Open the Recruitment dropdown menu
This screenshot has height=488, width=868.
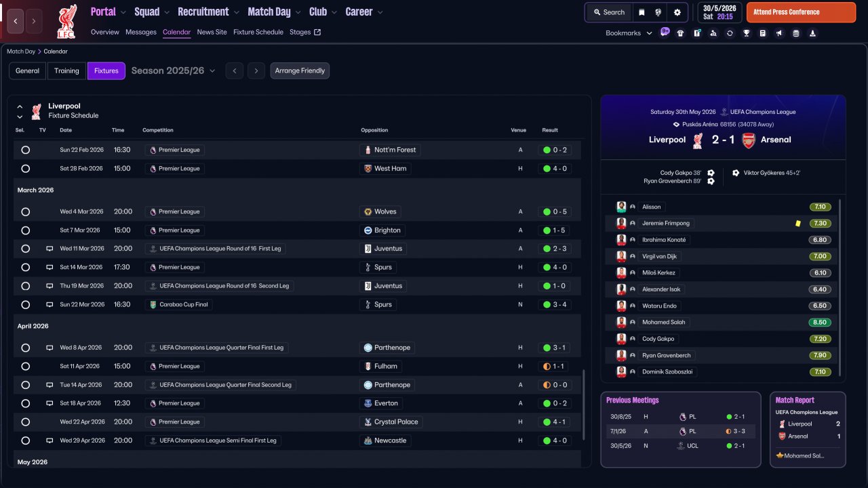(x=209, y=12)
